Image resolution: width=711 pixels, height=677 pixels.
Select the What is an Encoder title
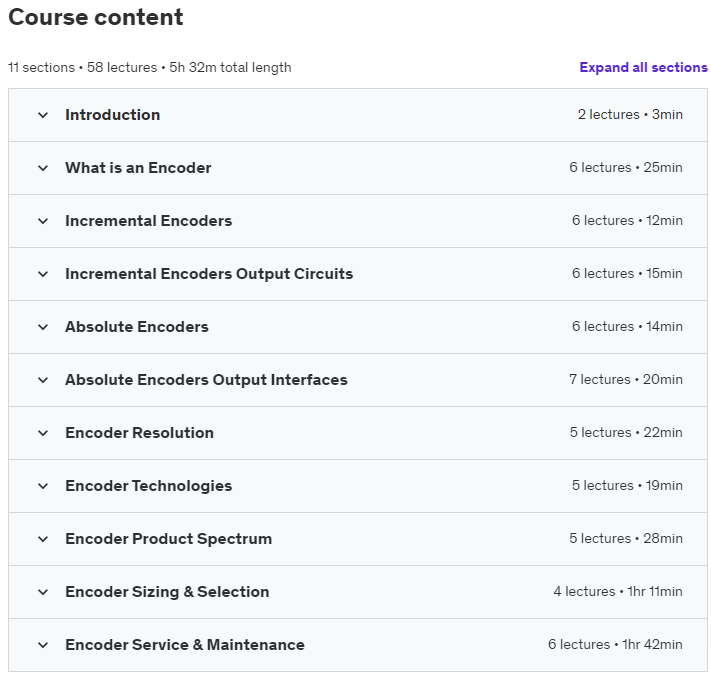pyautogui.click(x=138, y=168)
